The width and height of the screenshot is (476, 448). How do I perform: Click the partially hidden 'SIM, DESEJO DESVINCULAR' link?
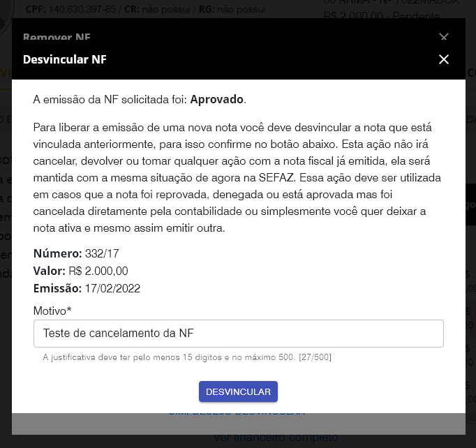(237, 413)
